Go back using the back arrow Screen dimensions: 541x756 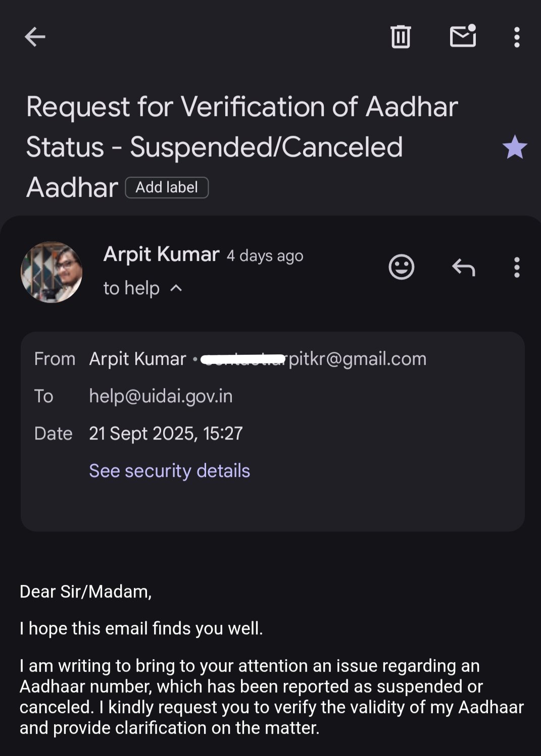(x=35, y=37)
